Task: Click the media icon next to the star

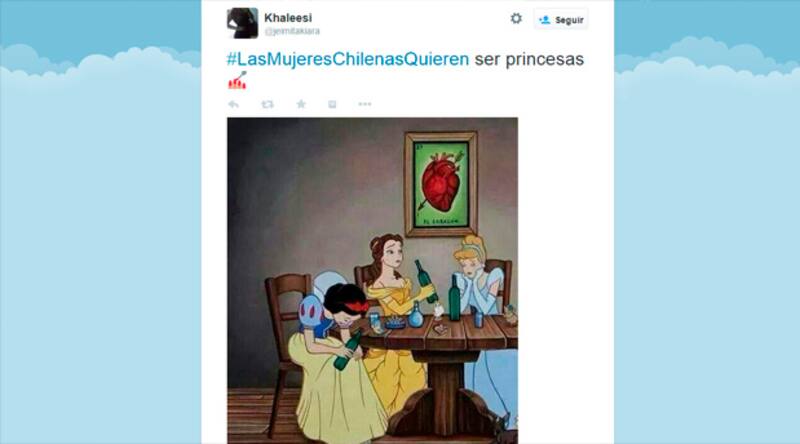Action: [x=332, y=105]
